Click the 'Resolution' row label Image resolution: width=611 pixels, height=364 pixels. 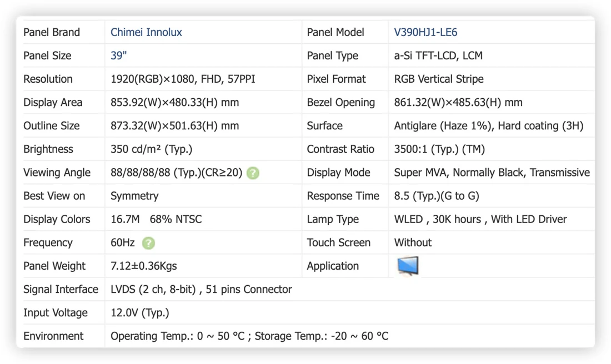[48, 79]
